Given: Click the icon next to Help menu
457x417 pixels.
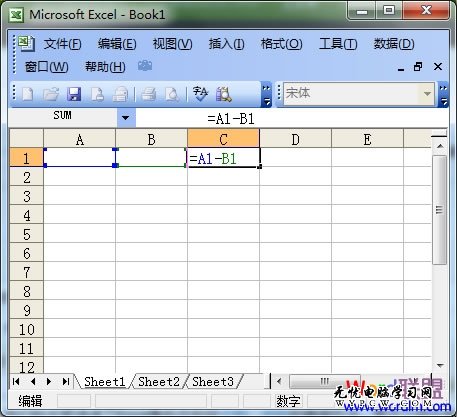Looking at the screenshot, I should (145, 66).
